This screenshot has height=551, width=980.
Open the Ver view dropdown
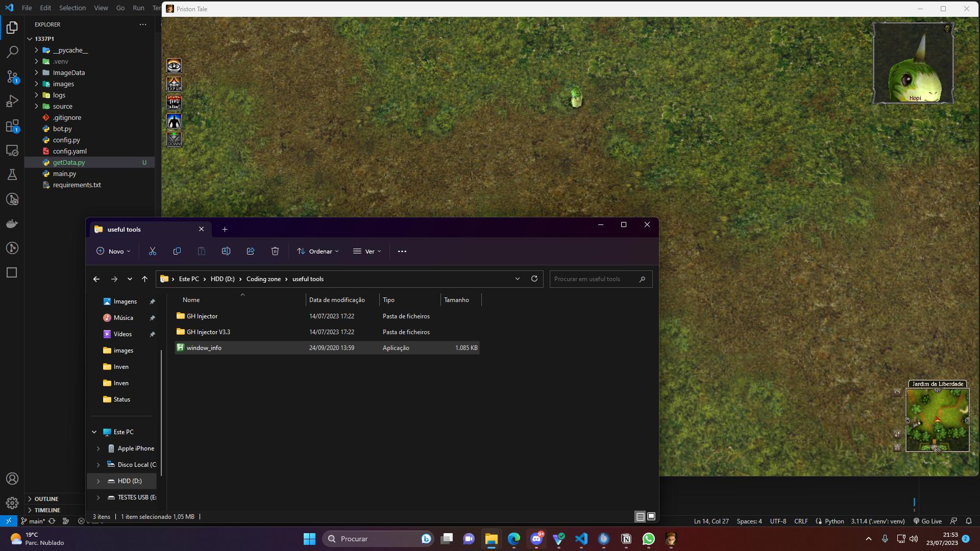[x=367, y=251]
